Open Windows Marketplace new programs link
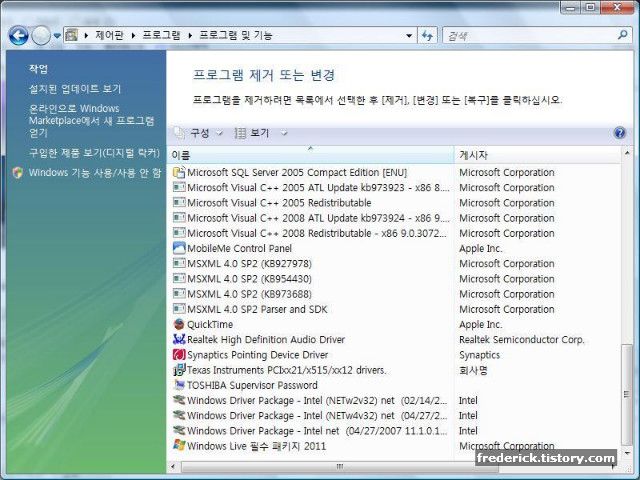Image resolution: width=640 pixels, height=480 pixels. (91, 120)
